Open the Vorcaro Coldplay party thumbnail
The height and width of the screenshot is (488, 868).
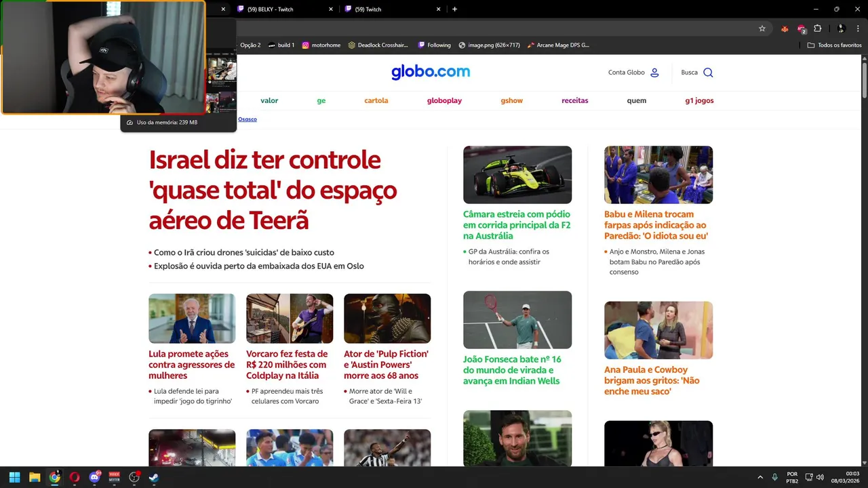click(x=290, y=319)
